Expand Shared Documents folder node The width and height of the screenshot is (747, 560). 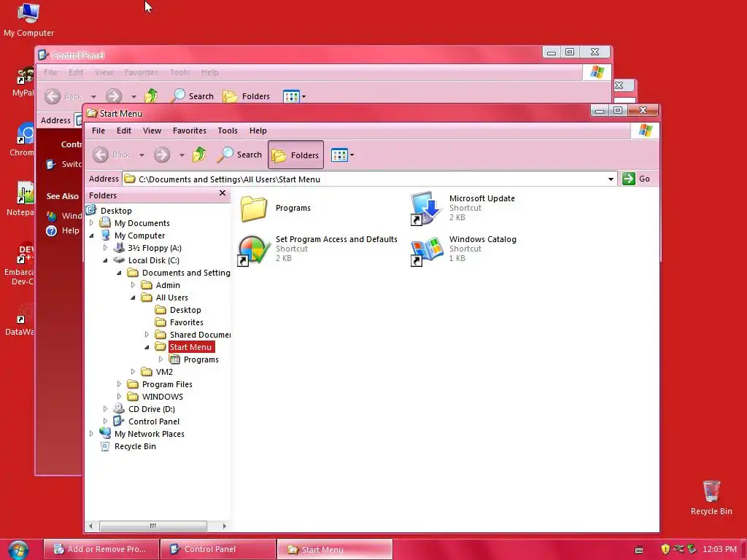point(147,334)
